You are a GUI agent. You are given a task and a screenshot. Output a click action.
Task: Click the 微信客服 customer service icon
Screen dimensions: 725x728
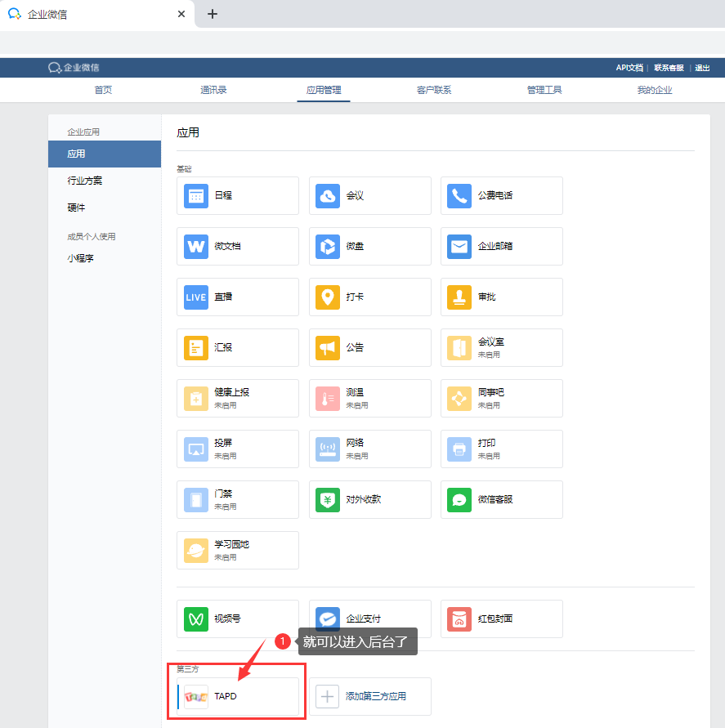click(x=501, y=499)
